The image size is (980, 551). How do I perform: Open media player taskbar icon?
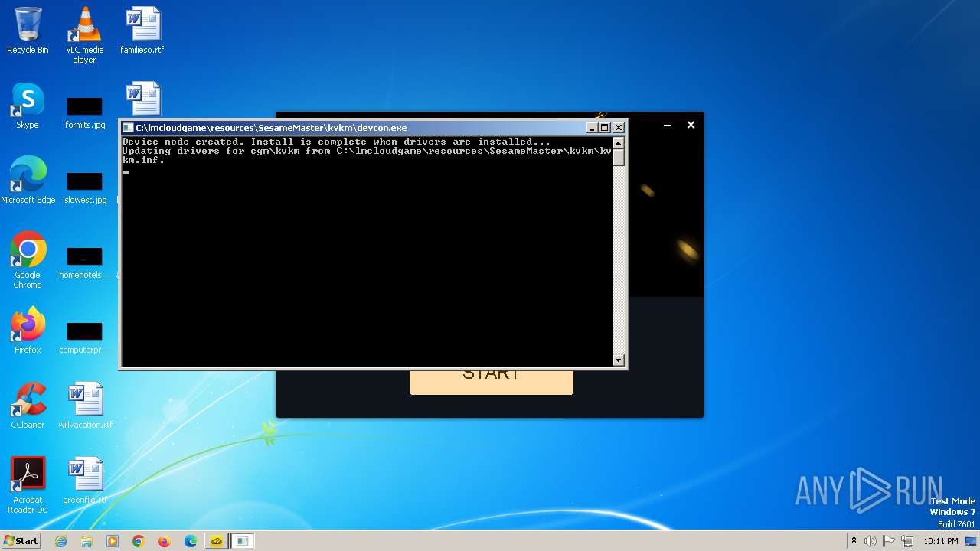coord(113,541)
